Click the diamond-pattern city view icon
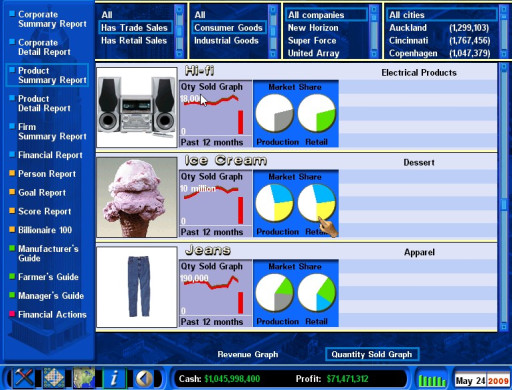Image resolution: width=512 pixels, height=390 pixels. 54,378
